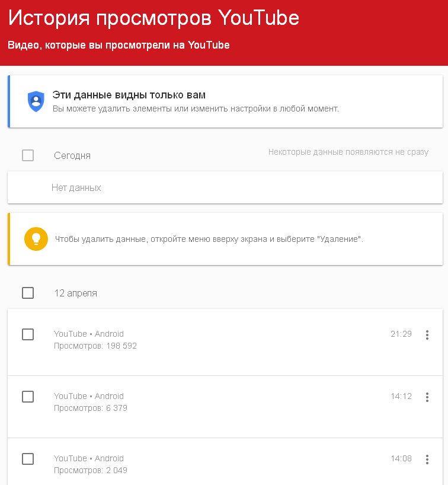Click 'YouTube • Android' on the 14:12 entry
The width and height of the screenshot is (448, 485).
[89, 396]
